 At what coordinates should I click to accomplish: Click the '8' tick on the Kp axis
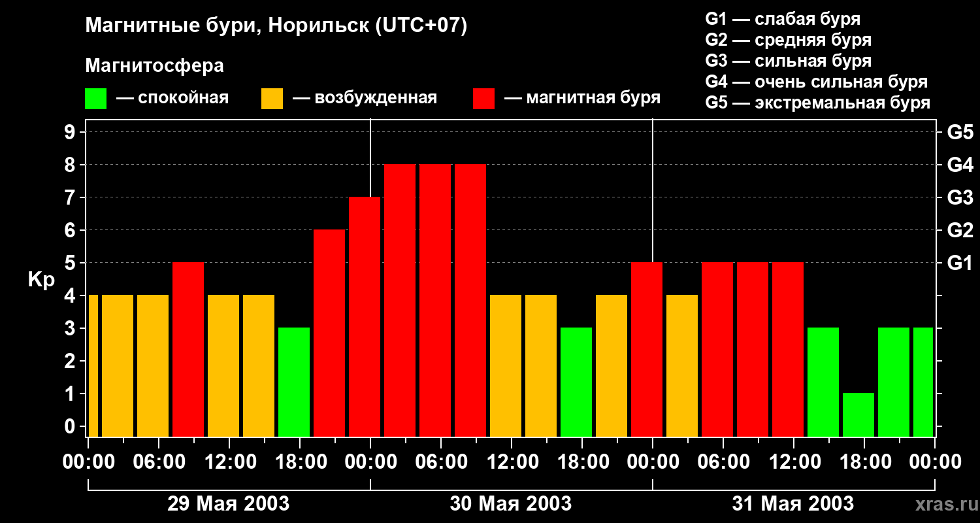[x=71, y=165]
